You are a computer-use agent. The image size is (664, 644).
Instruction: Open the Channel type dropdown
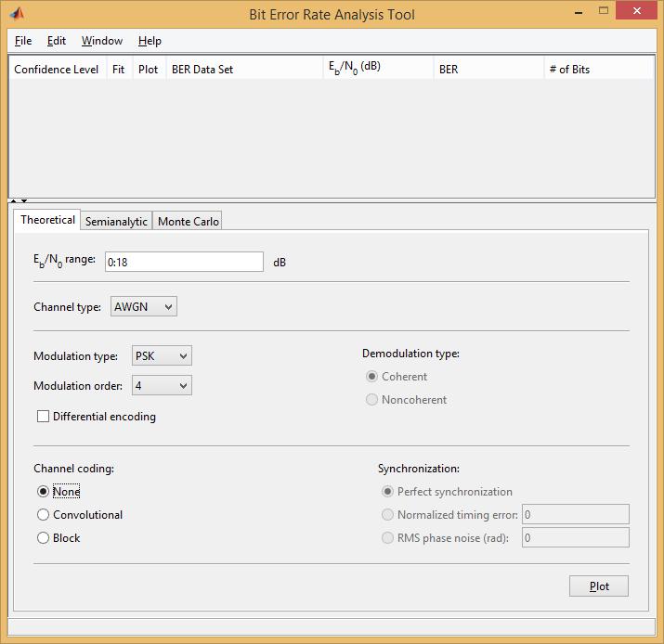(144, 306)
